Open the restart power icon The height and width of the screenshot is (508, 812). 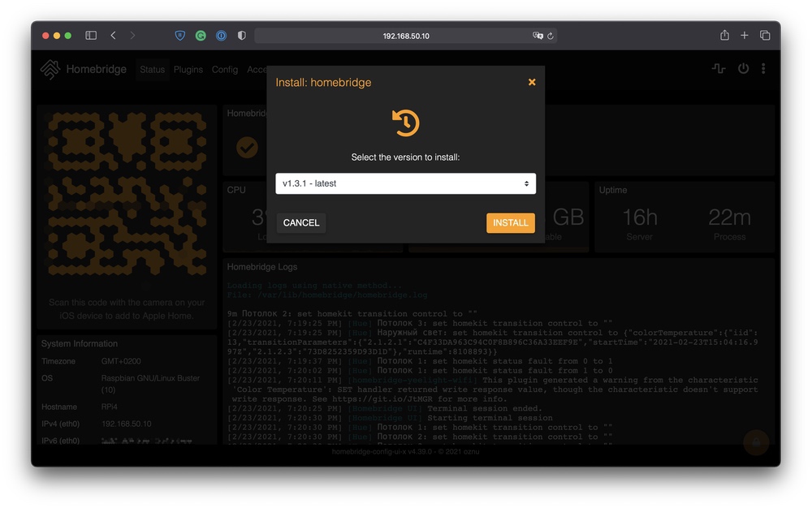[743, 68]
